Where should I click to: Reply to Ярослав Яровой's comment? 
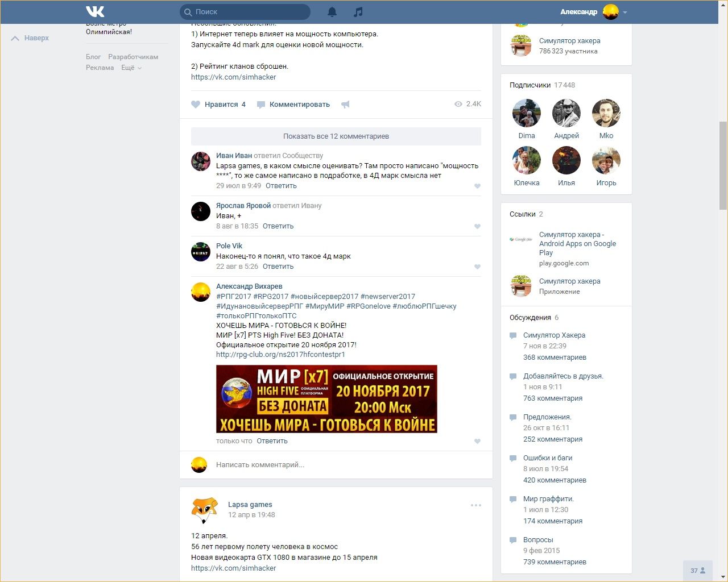pos(278,226)
